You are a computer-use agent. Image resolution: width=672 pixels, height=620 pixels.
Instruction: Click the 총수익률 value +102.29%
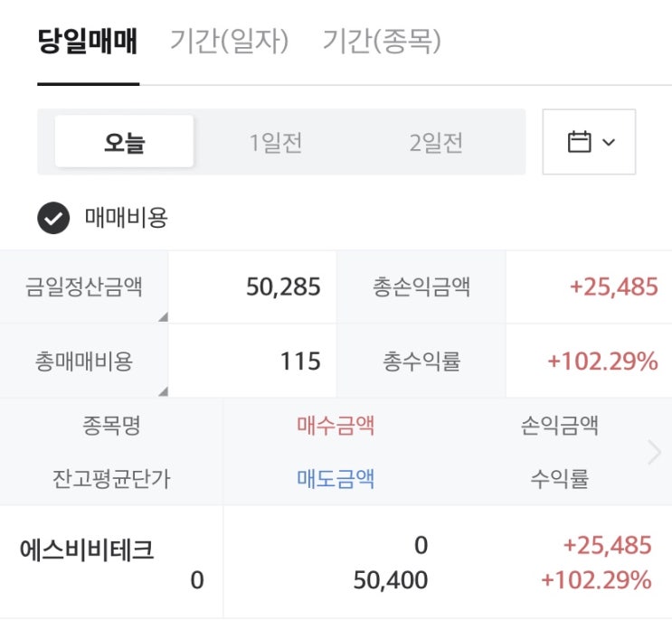click(x=602, y=362)
